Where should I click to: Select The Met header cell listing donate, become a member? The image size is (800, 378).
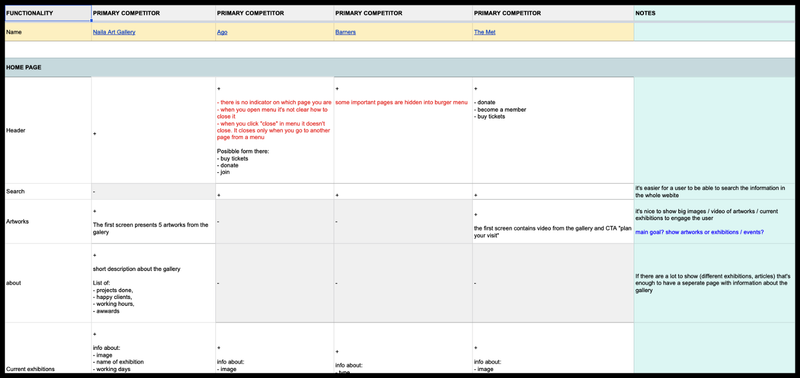(x=553, y=130)
